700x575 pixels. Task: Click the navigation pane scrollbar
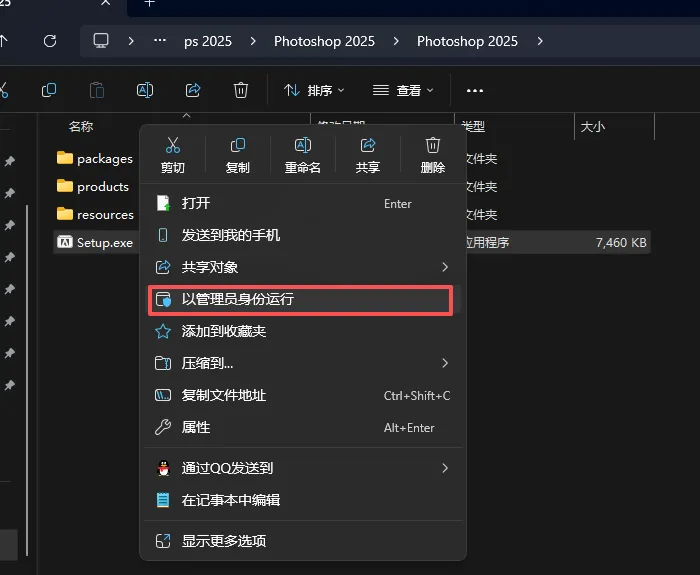[27, 379]
